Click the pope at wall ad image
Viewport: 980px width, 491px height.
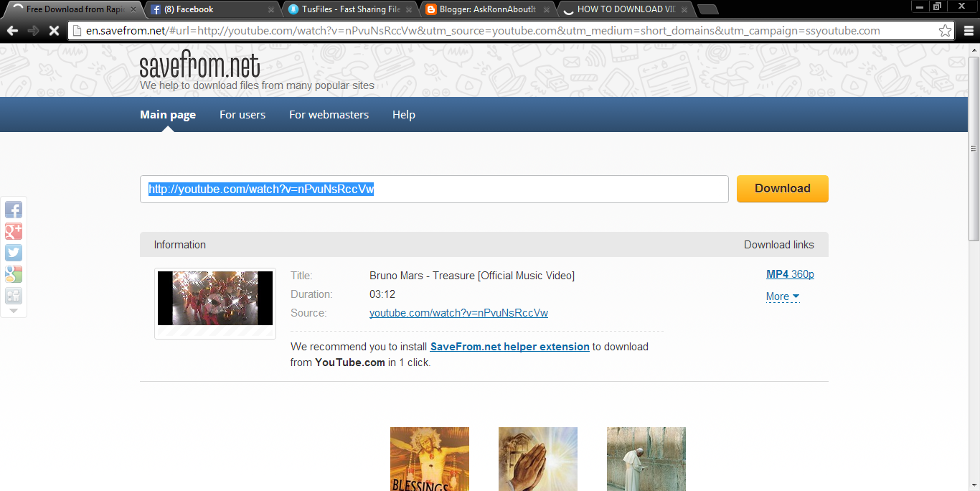pyautogui.click(x=646, y=459)
